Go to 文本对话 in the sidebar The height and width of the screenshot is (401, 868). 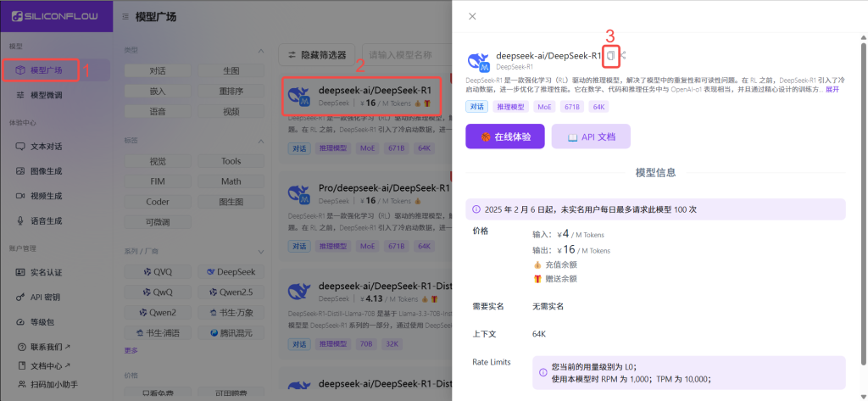coord(55,147)
